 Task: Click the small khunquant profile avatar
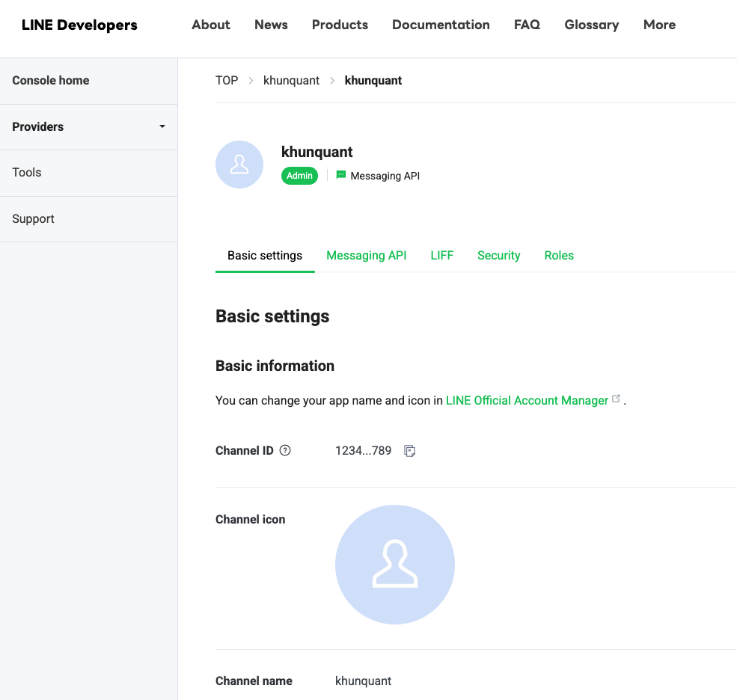tap(239, 165)
